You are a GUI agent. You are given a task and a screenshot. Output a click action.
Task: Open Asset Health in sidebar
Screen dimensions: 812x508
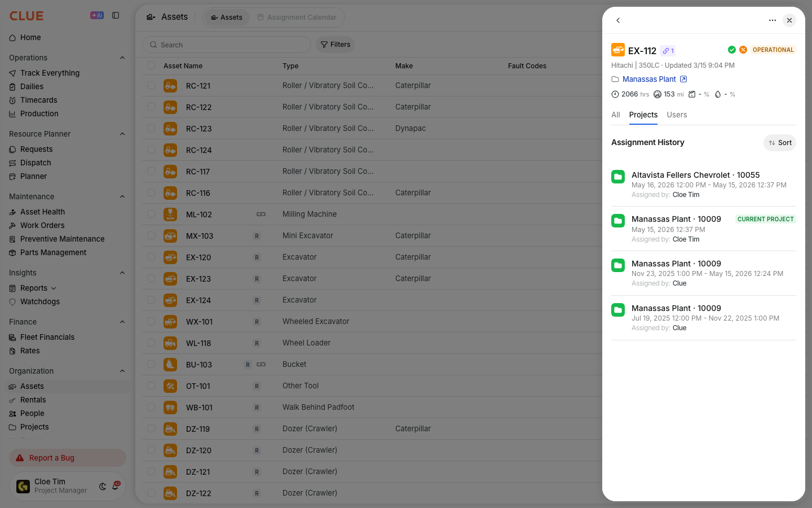click(42, 212)
